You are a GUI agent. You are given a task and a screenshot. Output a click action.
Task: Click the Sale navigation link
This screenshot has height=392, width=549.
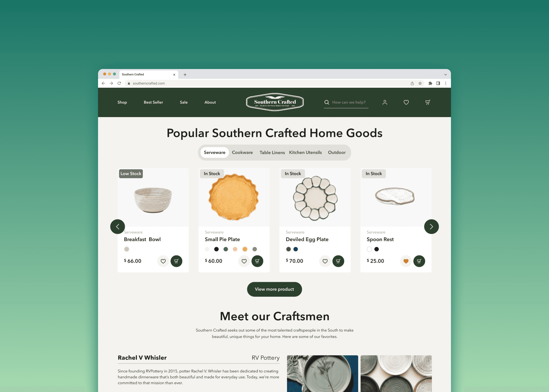click(x=183, y=102)
